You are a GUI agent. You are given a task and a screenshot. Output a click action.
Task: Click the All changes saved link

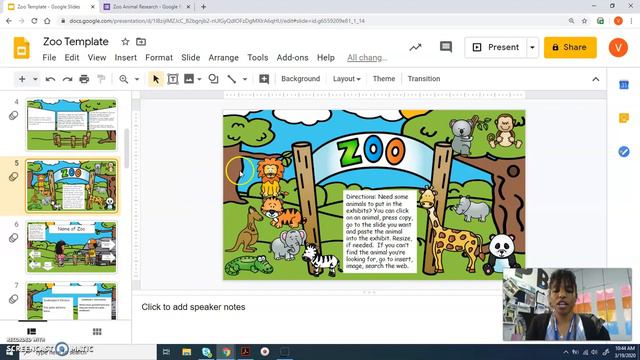click(x=367, y=58)
